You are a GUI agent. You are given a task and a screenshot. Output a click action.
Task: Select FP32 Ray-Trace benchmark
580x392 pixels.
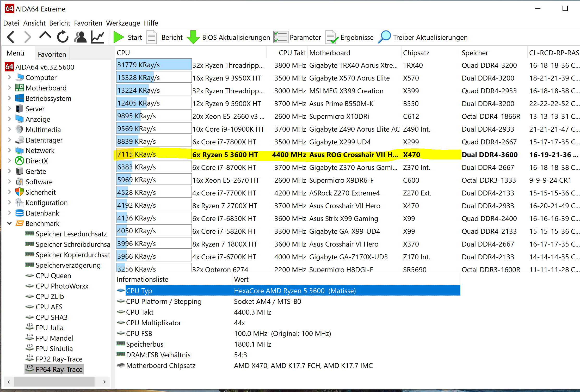tap(59, 359)
